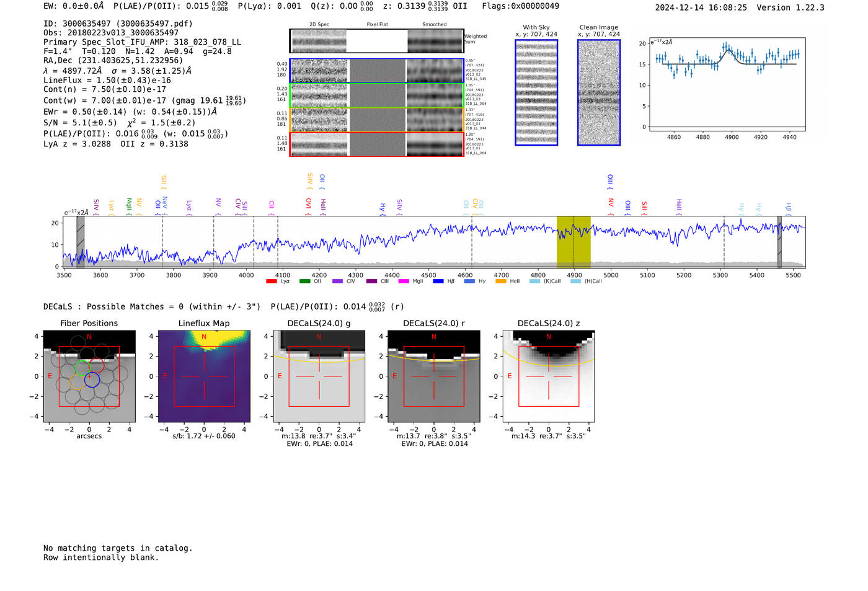Open the Lineflux Map panel

[x=204, y=376]
